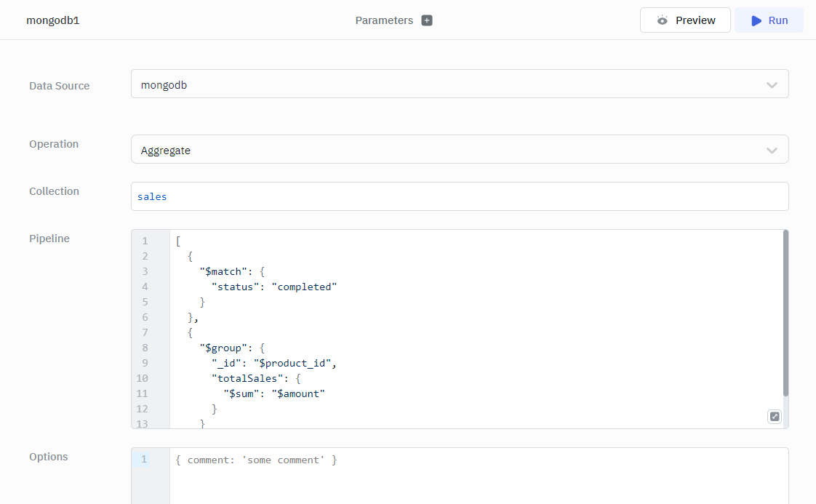The height and width of the screenshot is (504, 816).
Task: Open the Operation dropdown chevron
Action: coord(772,151)
